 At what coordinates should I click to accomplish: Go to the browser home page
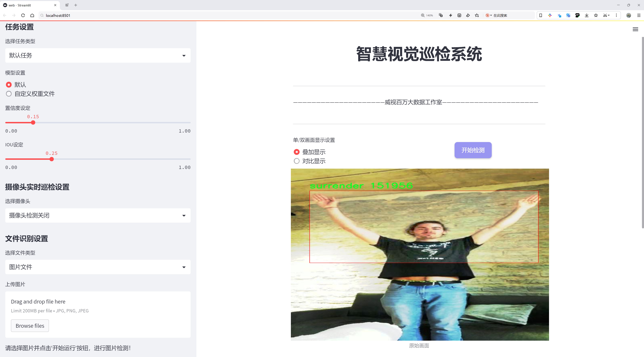pos(32,15)
